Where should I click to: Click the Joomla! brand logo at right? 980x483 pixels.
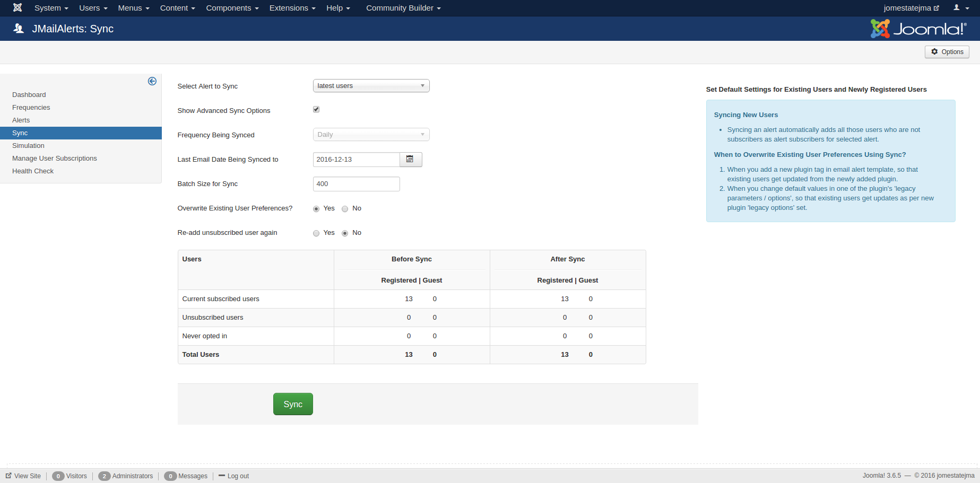tap(918, 29)
